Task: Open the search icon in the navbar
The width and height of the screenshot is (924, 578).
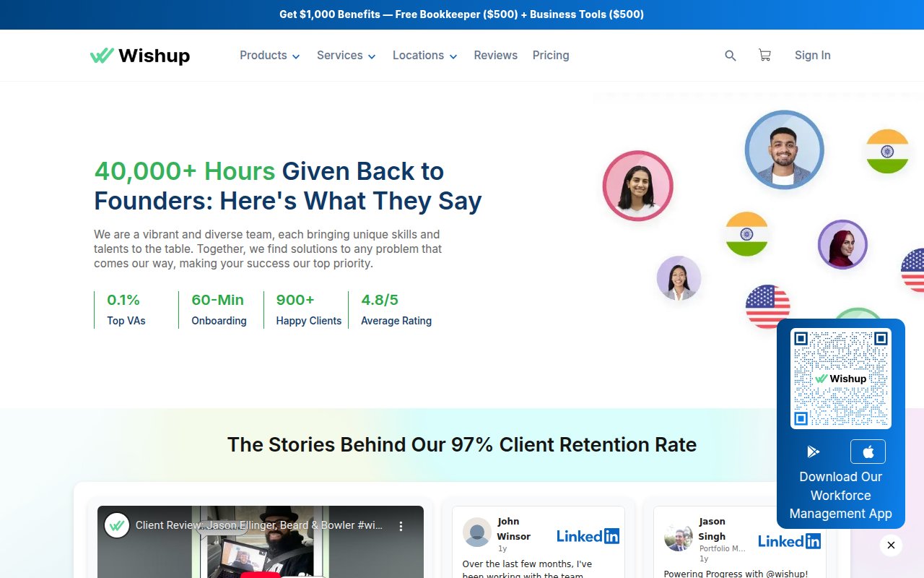Action: pyautogui.click(x=730, y=55)
